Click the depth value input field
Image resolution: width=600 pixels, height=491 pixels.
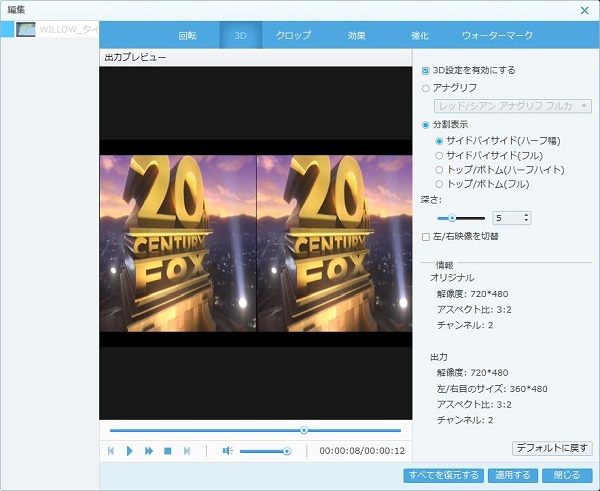click(507, 218)
